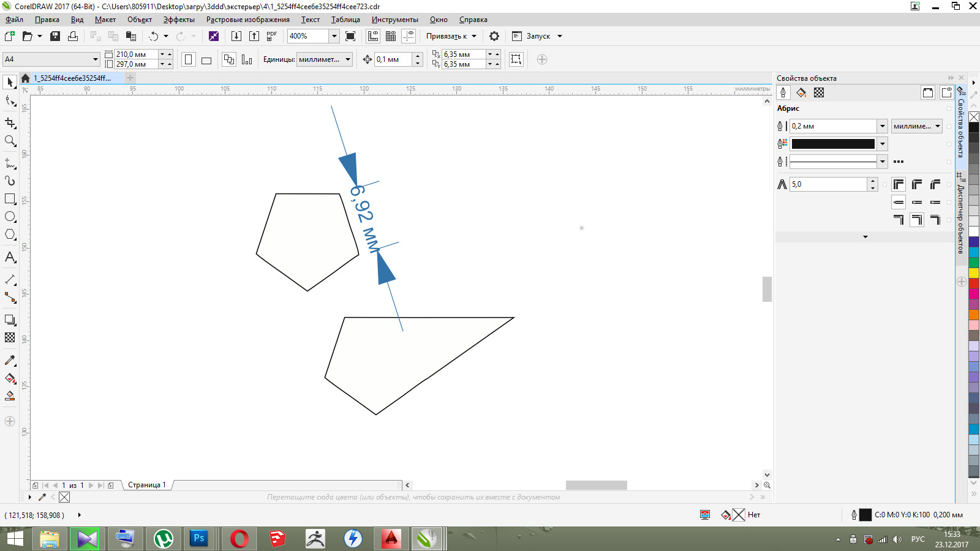Switch to Страница 1 page tab
Screen dimensions: 980x551
tap(147, 485)
